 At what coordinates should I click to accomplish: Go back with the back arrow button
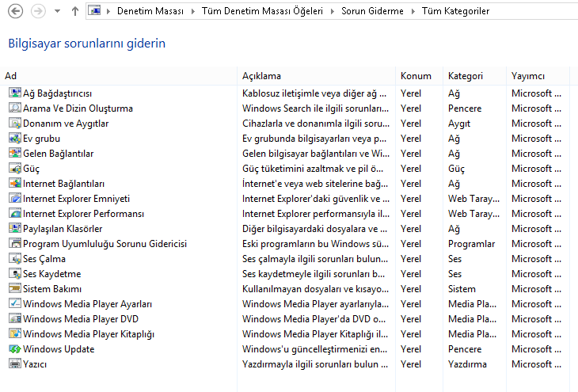(x=14, y=12)
